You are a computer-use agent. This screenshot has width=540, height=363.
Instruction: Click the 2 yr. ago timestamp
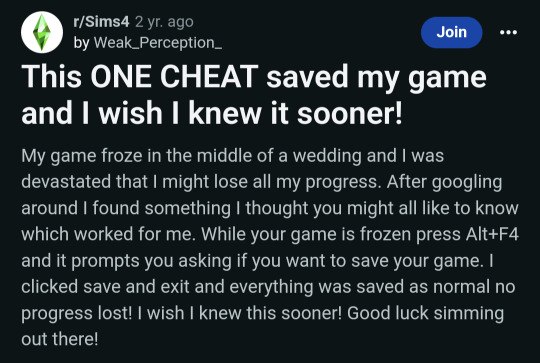click(164, 22)
